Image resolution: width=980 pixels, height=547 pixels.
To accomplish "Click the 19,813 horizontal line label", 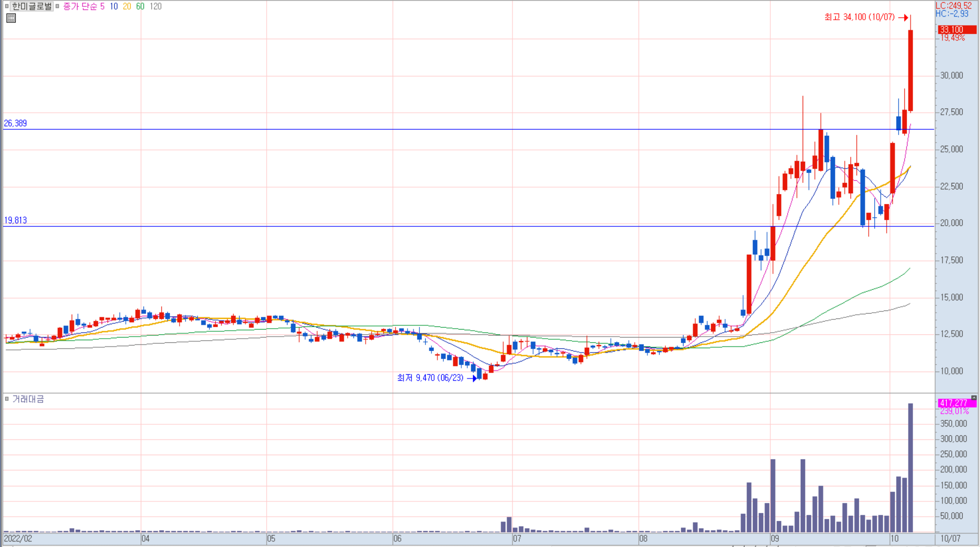I will pos(15,220).
